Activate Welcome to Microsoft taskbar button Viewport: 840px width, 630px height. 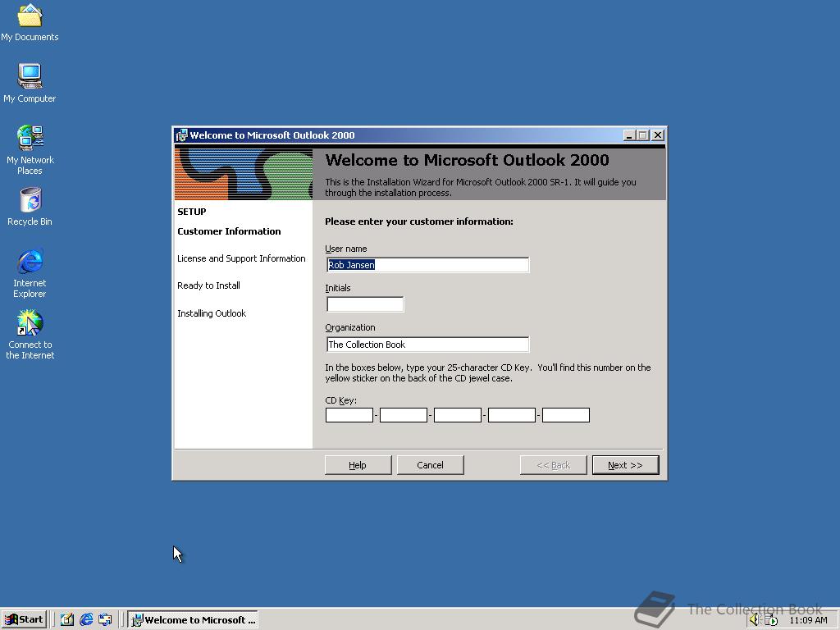194,620
